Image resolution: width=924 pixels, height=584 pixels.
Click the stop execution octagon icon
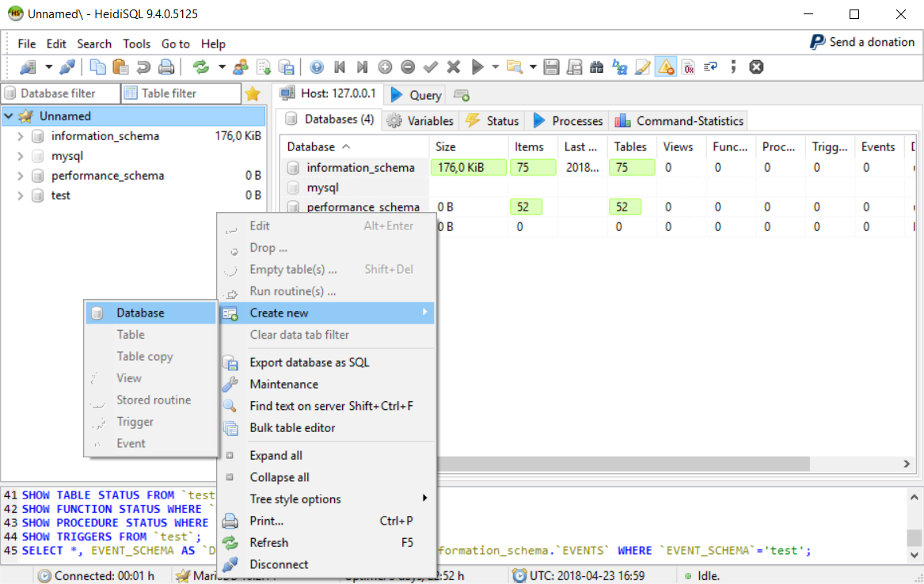(x=756, y=67)
